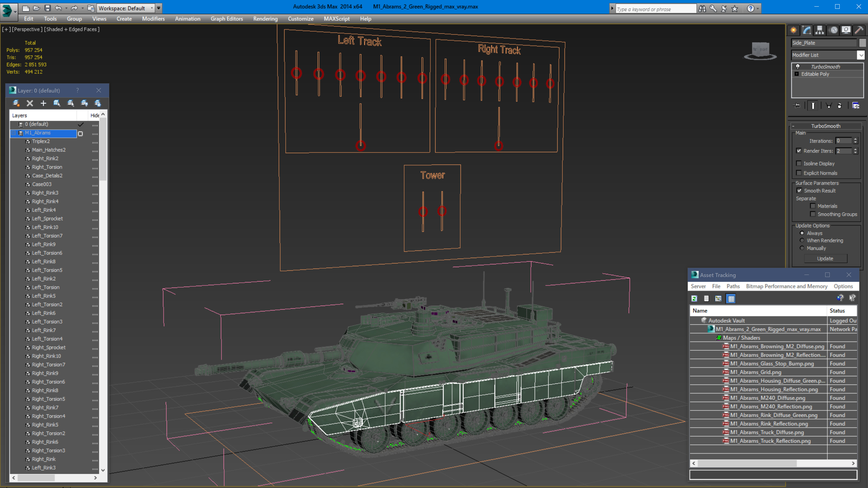The image size is (868, 488).
Task: Open the Hierarchy command panel tab
Action: point(819,30)
